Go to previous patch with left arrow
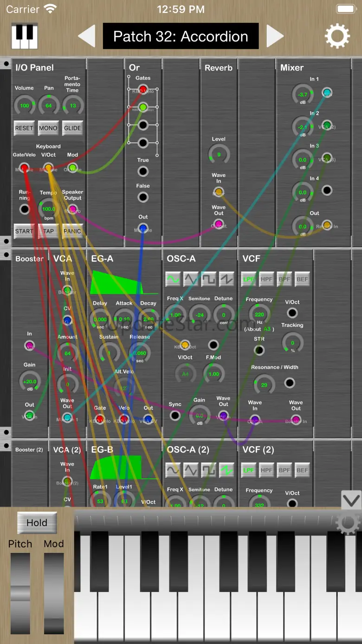 87,36
